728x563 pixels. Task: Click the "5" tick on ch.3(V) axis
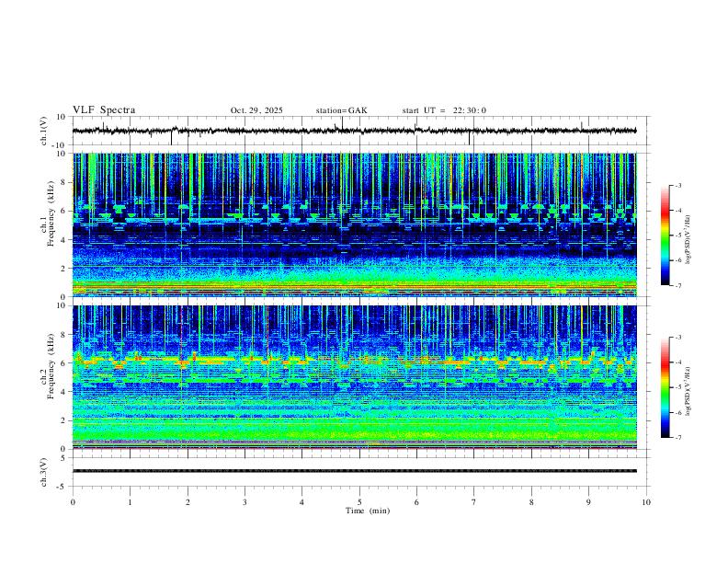coord(64,458)
